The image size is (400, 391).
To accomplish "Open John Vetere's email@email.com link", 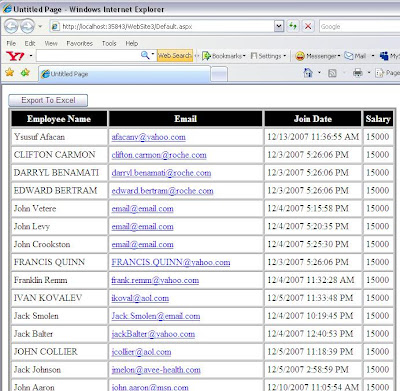I will [x=142, y=209].
